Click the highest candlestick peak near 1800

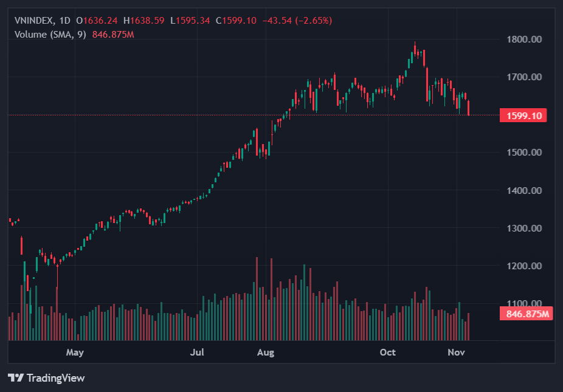point(415,46)
